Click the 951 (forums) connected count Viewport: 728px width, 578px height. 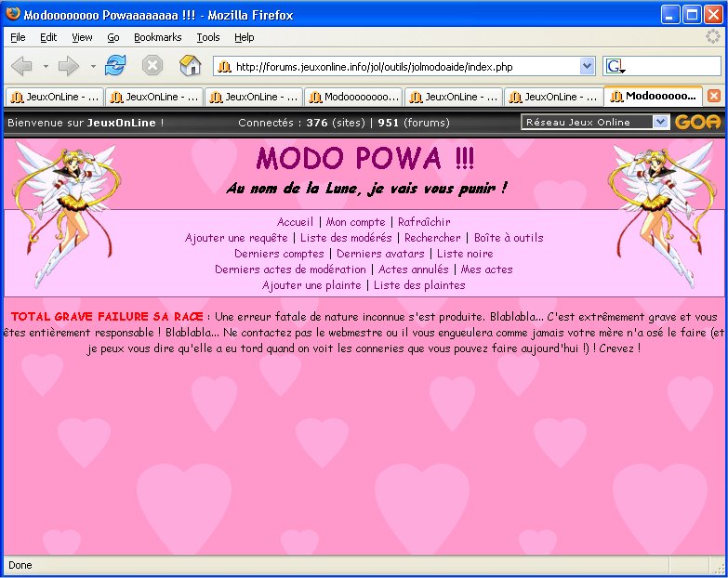click(414, 123)
